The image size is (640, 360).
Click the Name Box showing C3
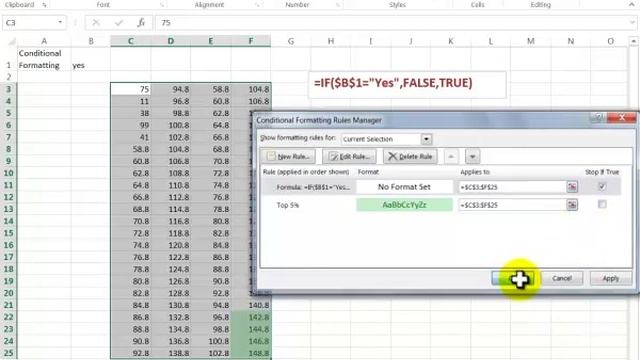pos(29,22)
